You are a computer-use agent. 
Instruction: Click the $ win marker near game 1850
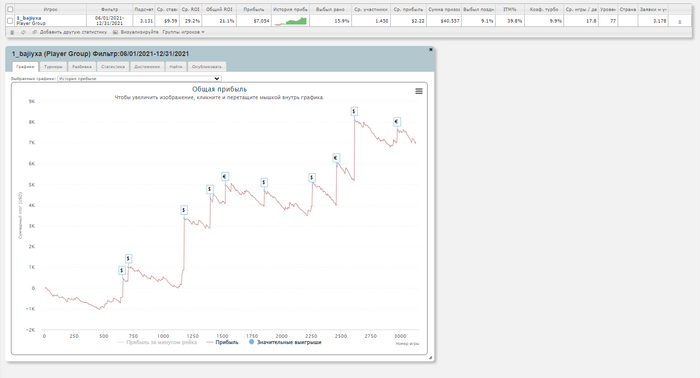click(264, 182)
